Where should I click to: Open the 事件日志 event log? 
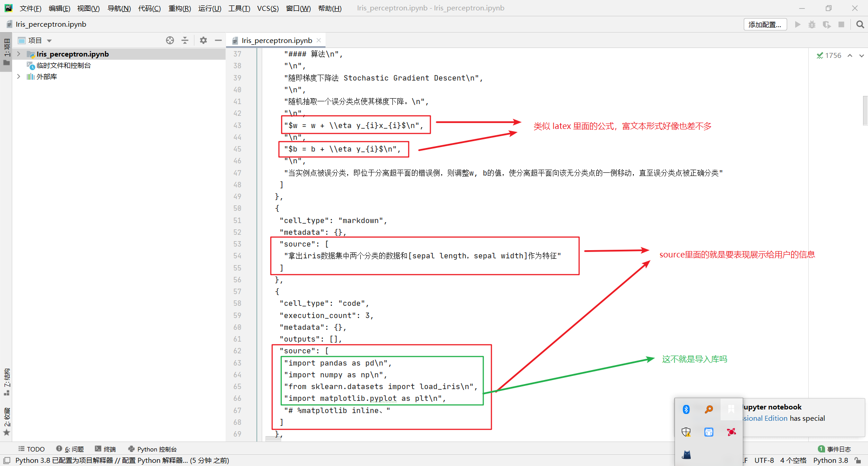(x=835, y=449)
